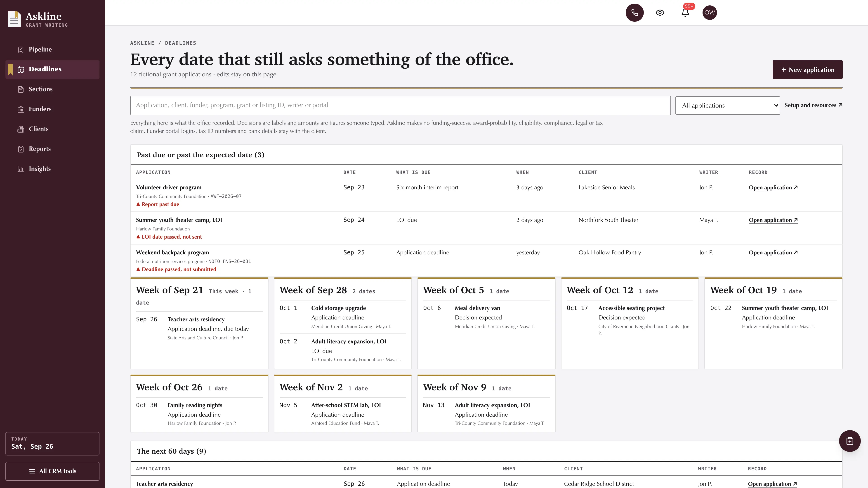Click the Deadlines calendar-clock icon
The width and height of the screenshot is (868, 488).
tap(21, 69)
